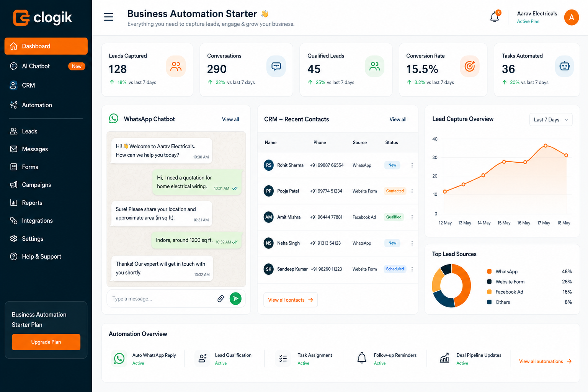Click the RS avatar for Rohit Sharma
The height and width of the screenshot is (392, 588).
pos(269,165)
